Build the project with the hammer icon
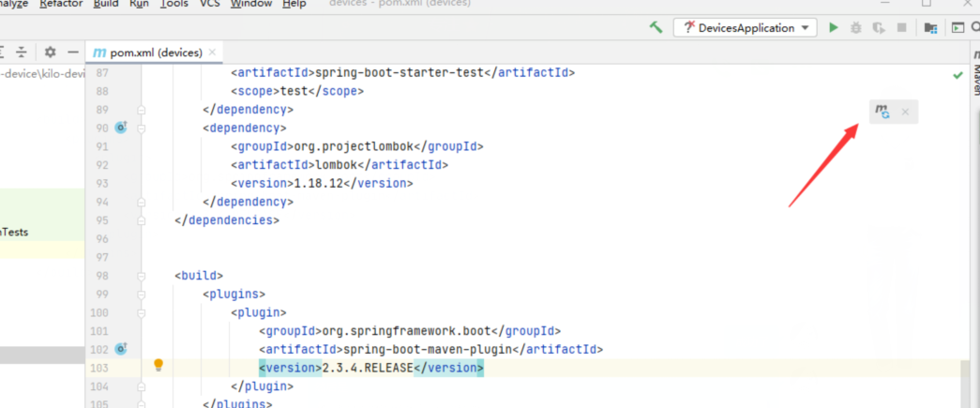 point(656,27)
